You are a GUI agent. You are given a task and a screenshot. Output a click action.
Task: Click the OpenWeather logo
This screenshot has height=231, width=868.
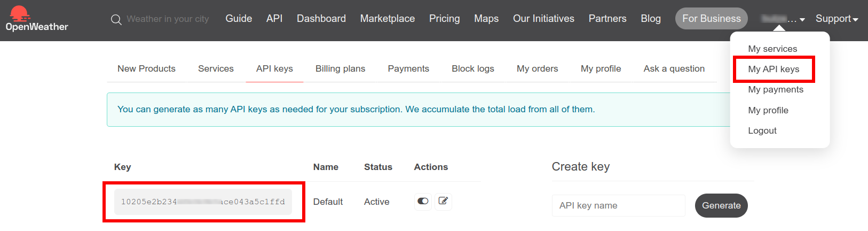point(36,19)
